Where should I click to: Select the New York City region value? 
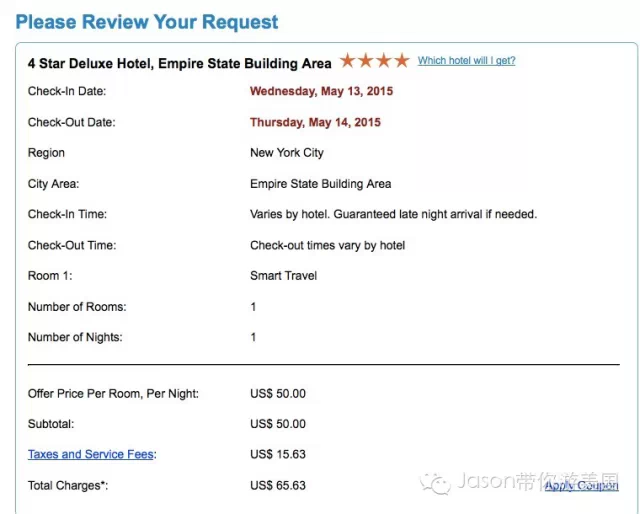pos(287,153)
